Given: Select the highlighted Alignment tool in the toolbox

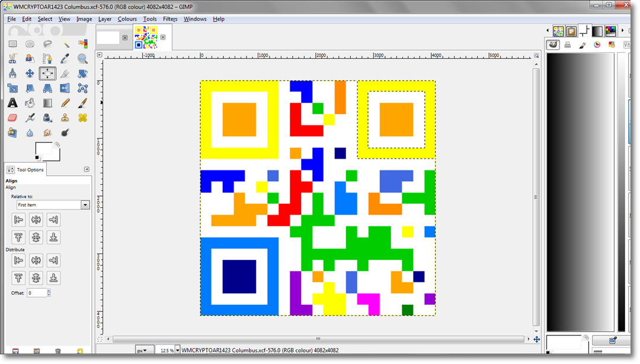Looking at the screenshot, I should [47, 73].
